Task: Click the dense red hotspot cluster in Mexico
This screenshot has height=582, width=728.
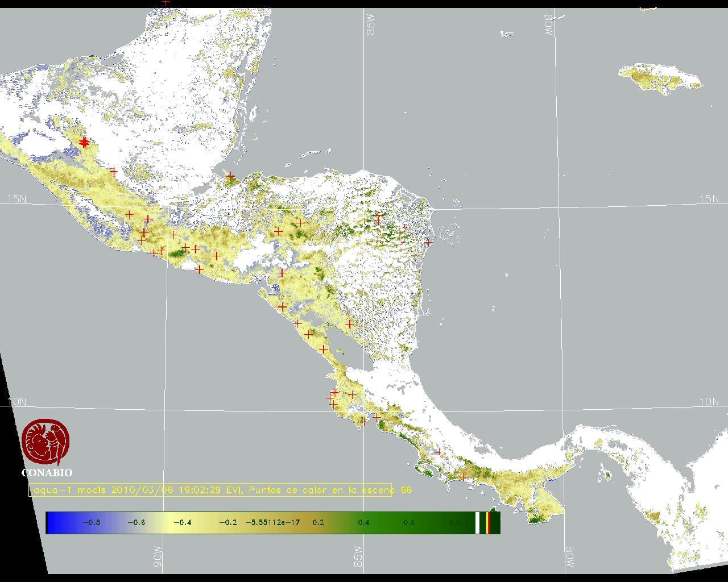Action: pyautogui.click(x=84, y=143)
